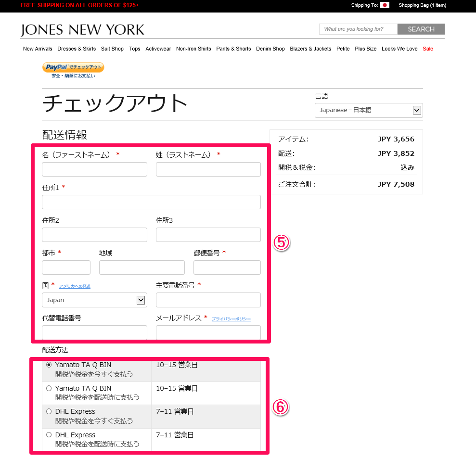Open Petite menu
This screenshot has width=476, height=458.
pos(343,49)
